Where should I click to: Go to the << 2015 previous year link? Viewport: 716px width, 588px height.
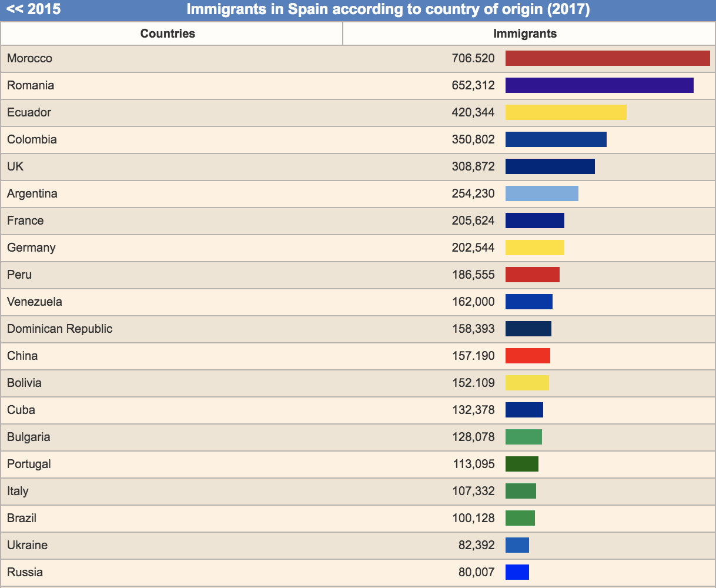(x=34, y=9)
